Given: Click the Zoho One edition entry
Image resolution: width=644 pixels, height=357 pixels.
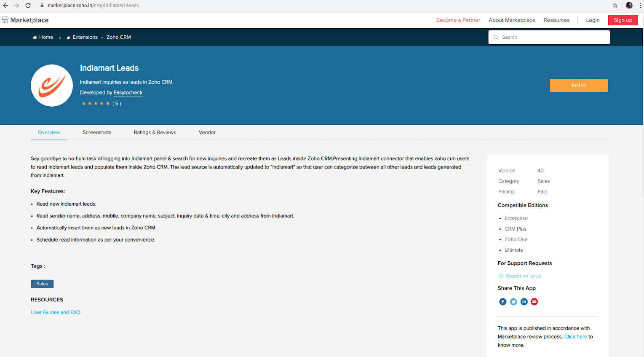Looking at the screenshot, I should click(516, 239).
